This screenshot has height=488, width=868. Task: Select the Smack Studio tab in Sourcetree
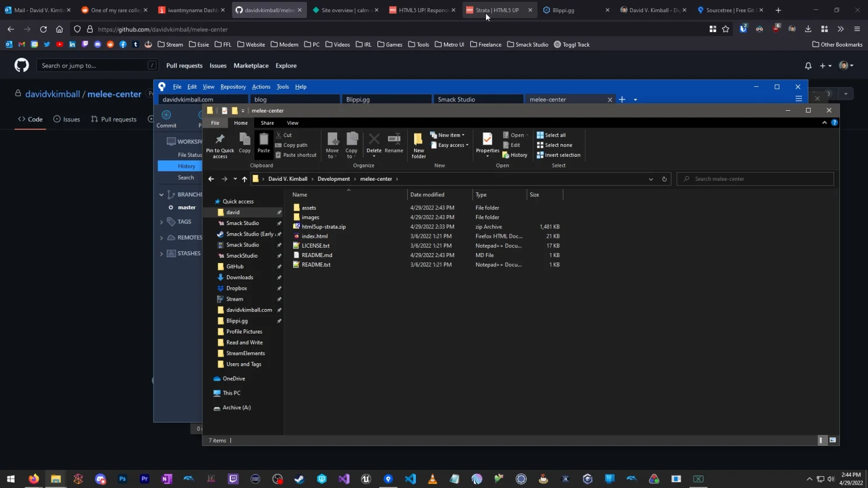pyautogui.click(x=478, y=99)
